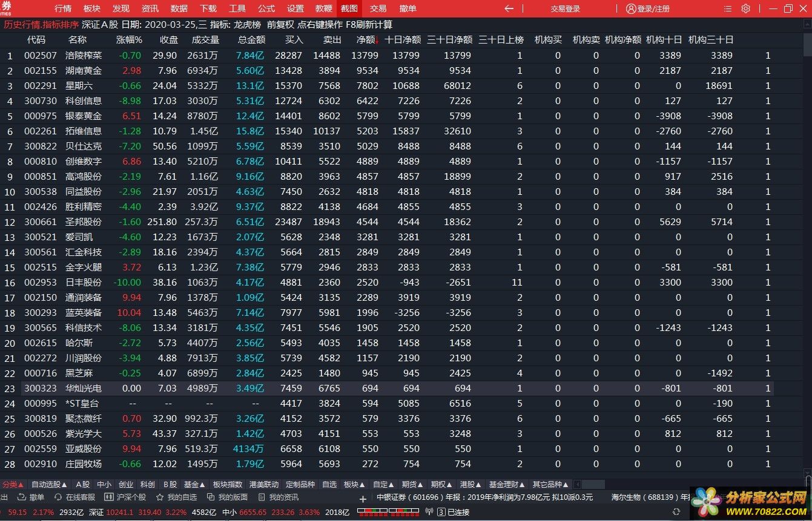Click the 交易登录 button
The width and height of the screenshot is (812, 521).
565,8
